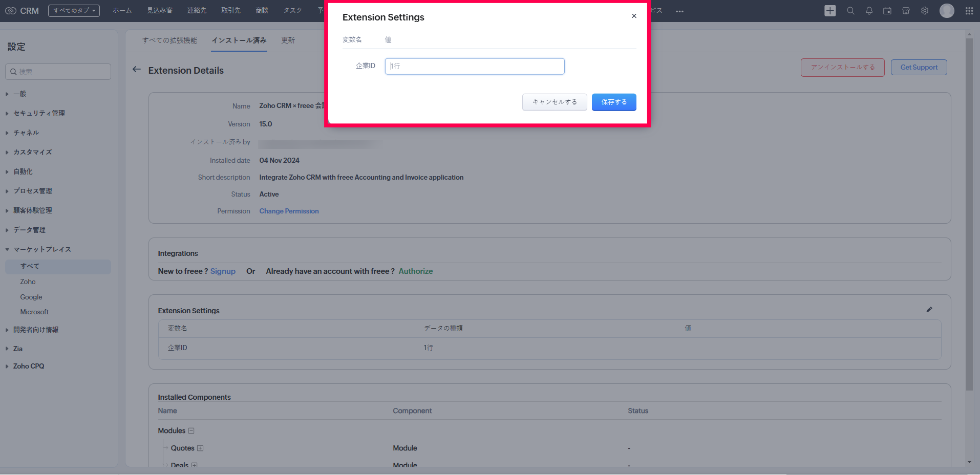This screenshot has height=475, width=980.
Task: Click the pencil edit icon for Extension Settings
Action: tap(929, 310)
